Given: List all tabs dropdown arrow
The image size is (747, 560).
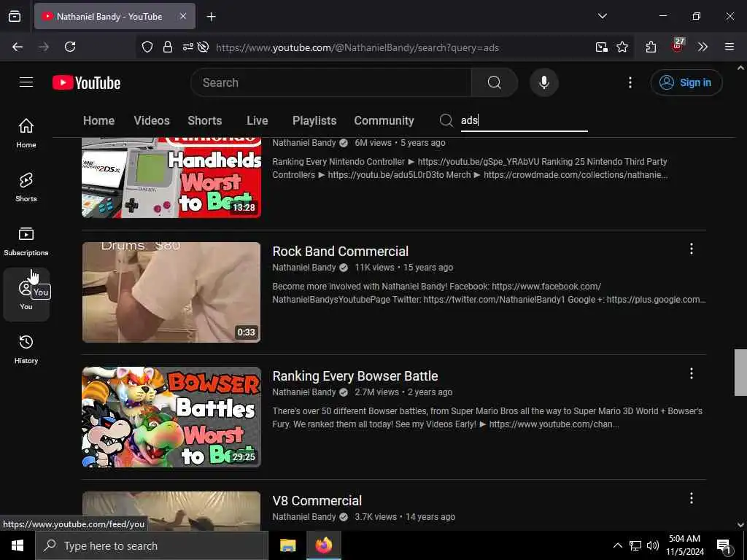Looking at the screenshot, I should point(602,16).
